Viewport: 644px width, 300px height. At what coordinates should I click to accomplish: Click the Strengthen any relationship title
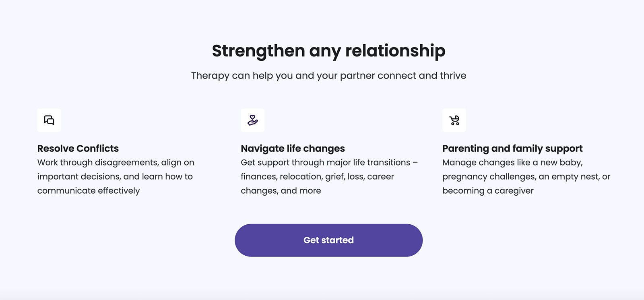point(328,51)
